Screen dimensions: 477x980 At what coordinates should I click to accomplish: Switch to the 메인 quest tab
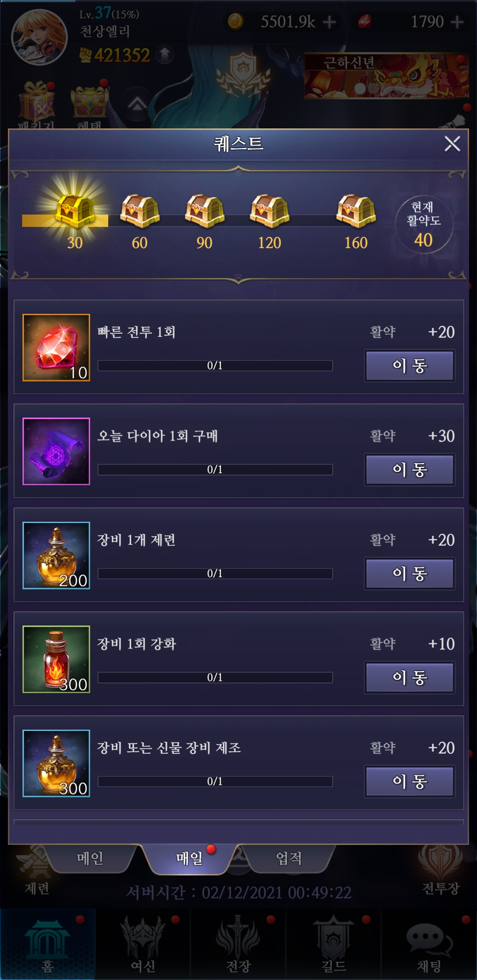point(90,858)
